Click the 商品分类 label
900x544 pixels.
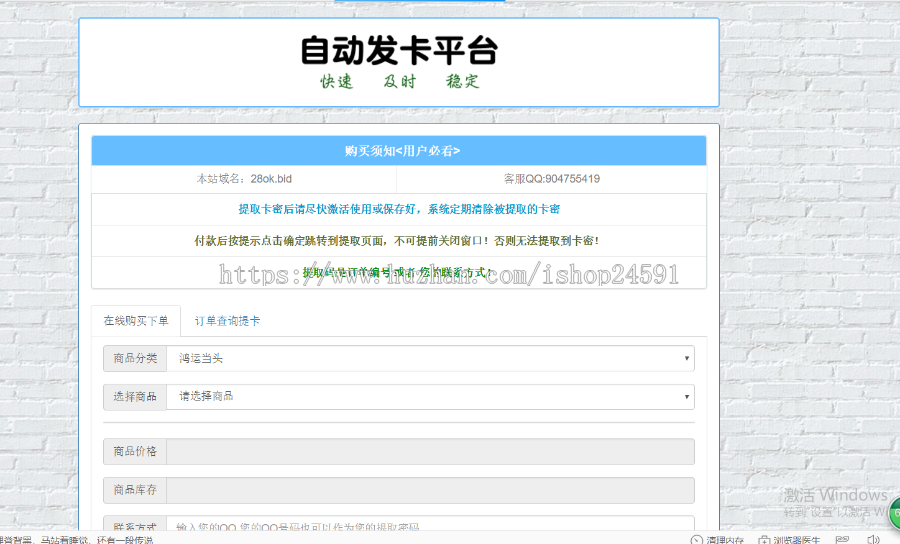pyautogui.click(x=135, y=359)
